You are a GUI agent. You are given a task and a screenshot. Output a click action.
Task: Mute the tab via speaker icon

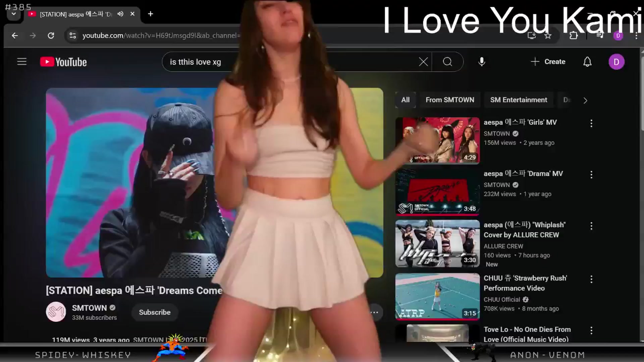pos(120,14)
